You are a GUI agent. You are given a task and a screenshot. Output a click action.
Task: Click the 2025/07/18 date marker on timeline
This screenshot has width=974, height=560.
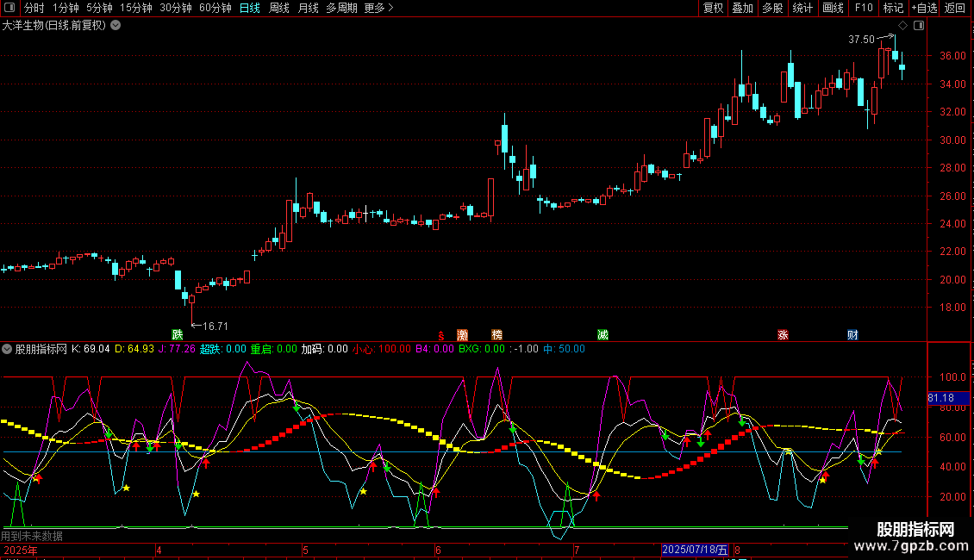coord(694,550)
